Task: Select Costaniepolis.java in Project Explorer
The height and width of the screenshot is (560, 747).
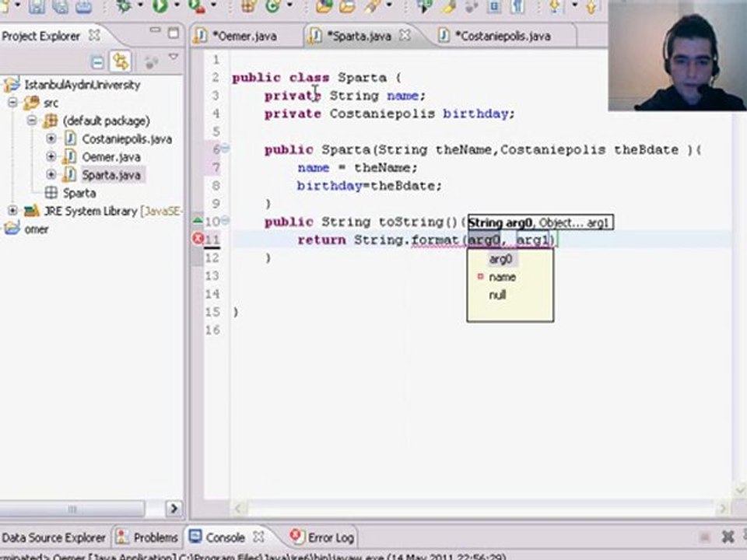Action: point(127,139)
